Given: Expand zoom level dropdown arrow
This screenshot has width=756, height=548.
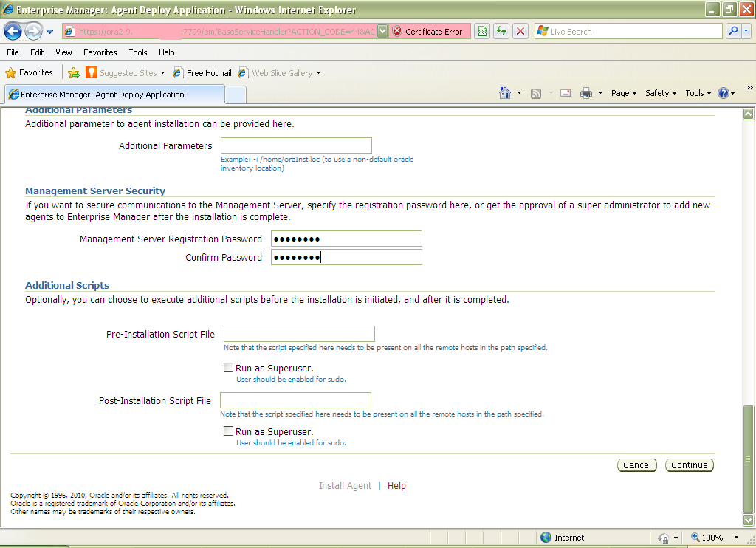Looking at the screenshot, I should pyautogui.click(x=736, y=538).
